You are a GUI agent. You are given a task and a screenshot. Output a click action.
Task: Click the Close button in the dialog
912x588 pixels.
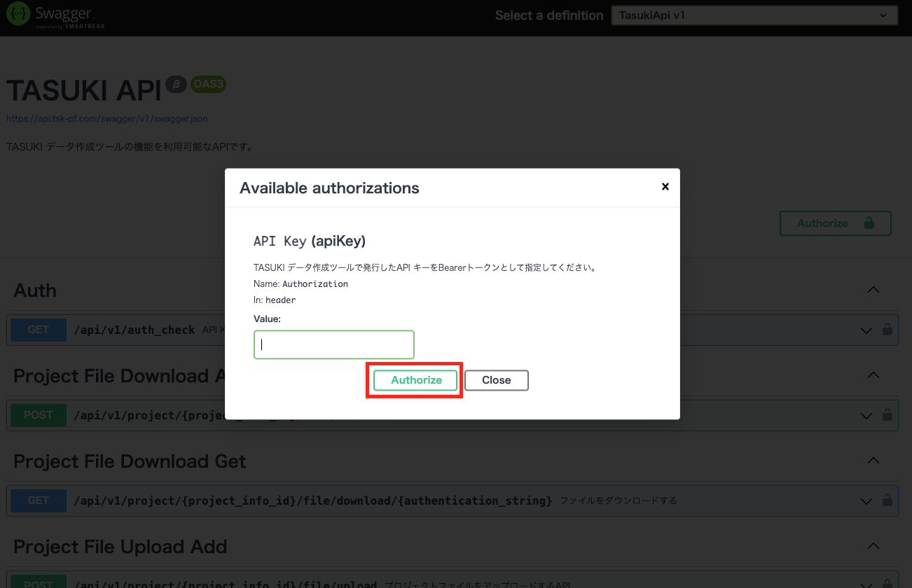(x=497, y=380)
